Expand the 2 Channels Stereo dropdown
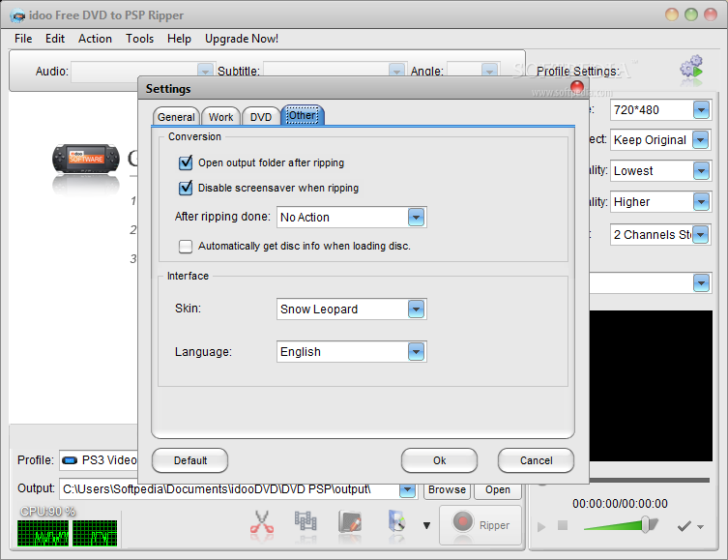 point(701,234)
